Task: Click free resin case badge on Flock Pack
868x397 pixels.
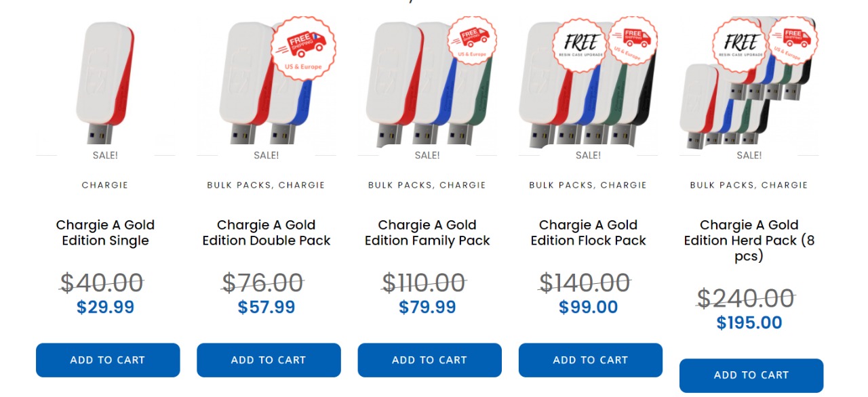Action: pyautogui.click(x=578, y=45)
